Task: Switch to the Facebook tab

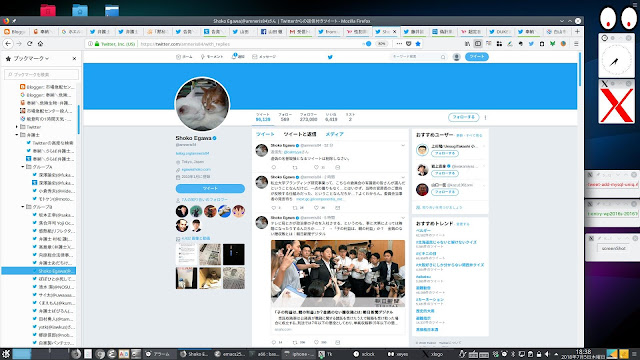Action: point(271,31)
